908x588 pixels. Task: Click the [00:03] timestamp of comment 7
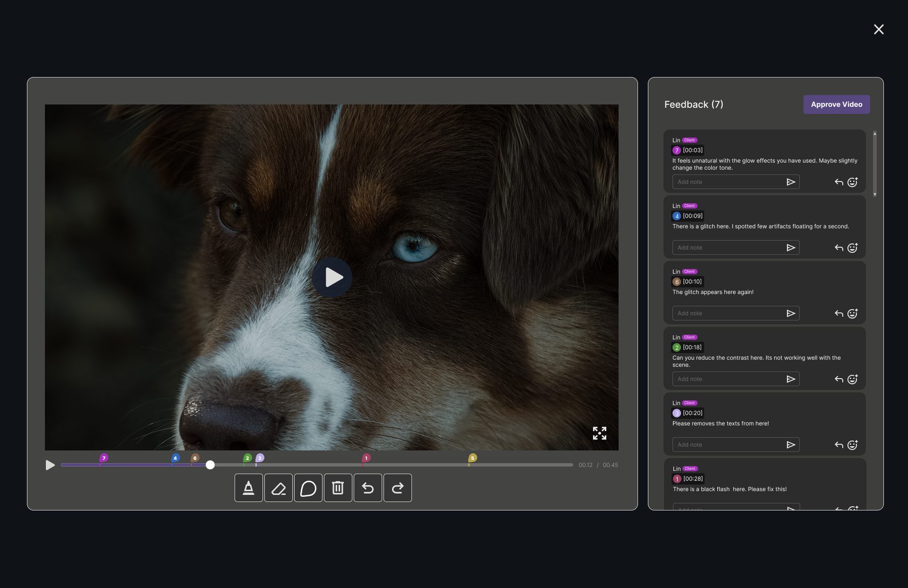pyautogui.click(x=693, y=150)
